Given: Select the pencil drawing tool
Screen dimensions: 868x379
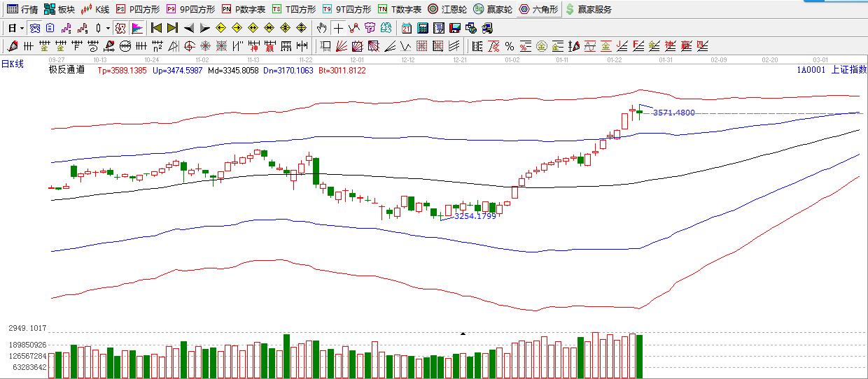Looking at the screenshot, I should point(12,47).
